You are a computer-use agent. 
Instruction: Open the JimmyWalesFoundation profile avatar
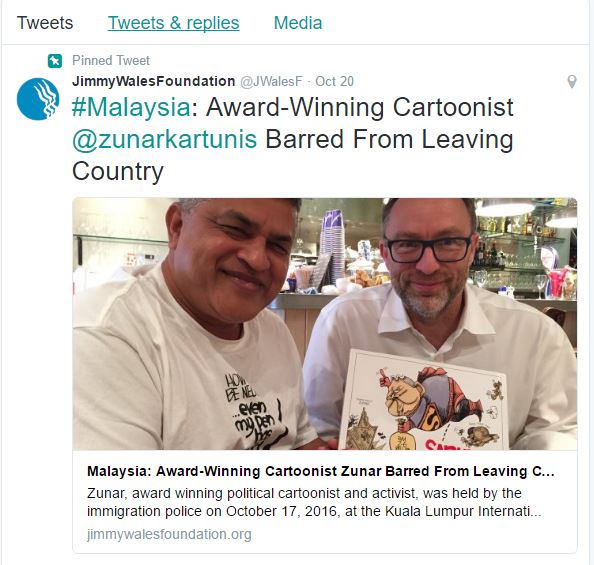[x=38, y=99]
